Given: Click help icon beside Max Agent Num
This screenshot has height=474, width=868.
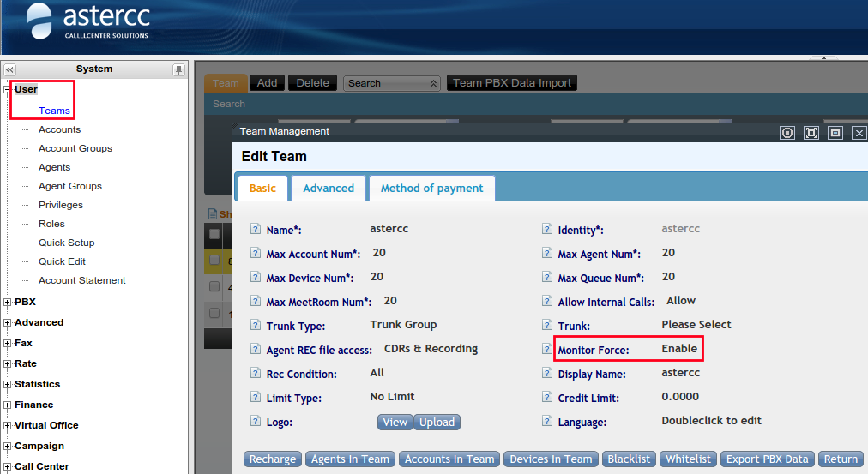Looking at the screenshot, I should pos(546,254).
